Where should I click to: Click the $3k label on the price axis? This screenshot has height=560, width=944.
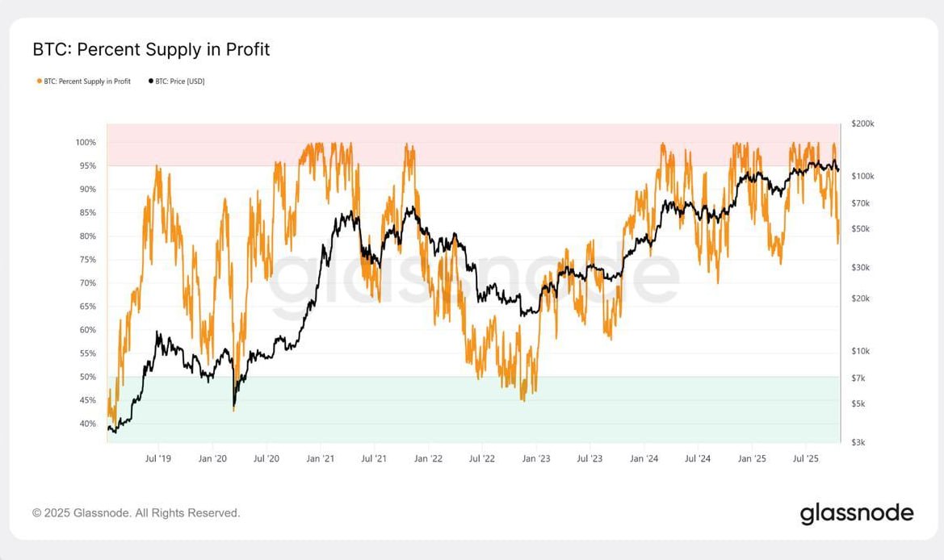tap(858, 442)
